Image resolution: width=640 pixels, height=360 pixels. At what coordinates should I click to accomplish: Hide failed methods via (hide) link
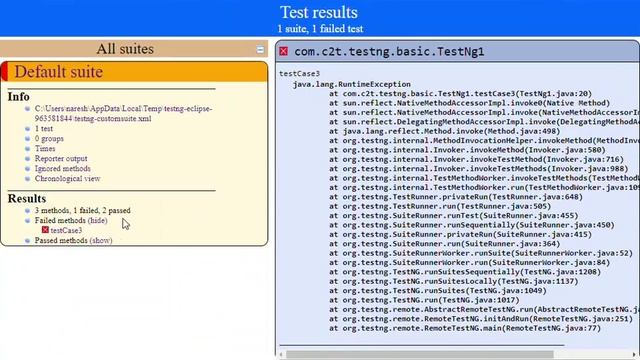click(x=98, y=220)
